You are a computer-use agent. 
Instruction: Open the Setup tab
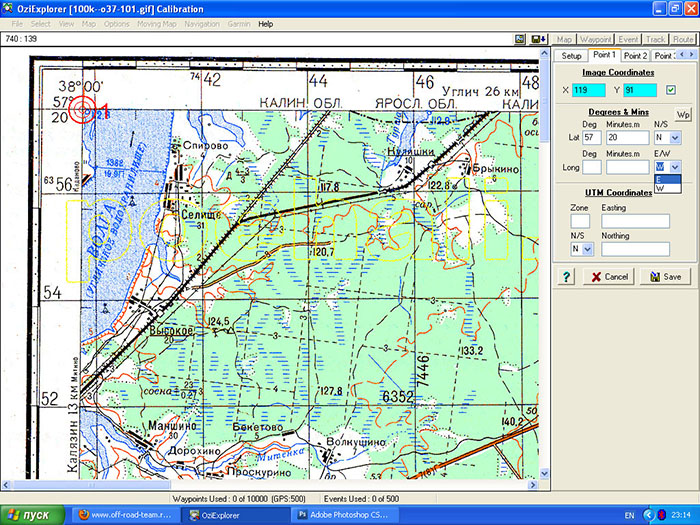[571, 56]
